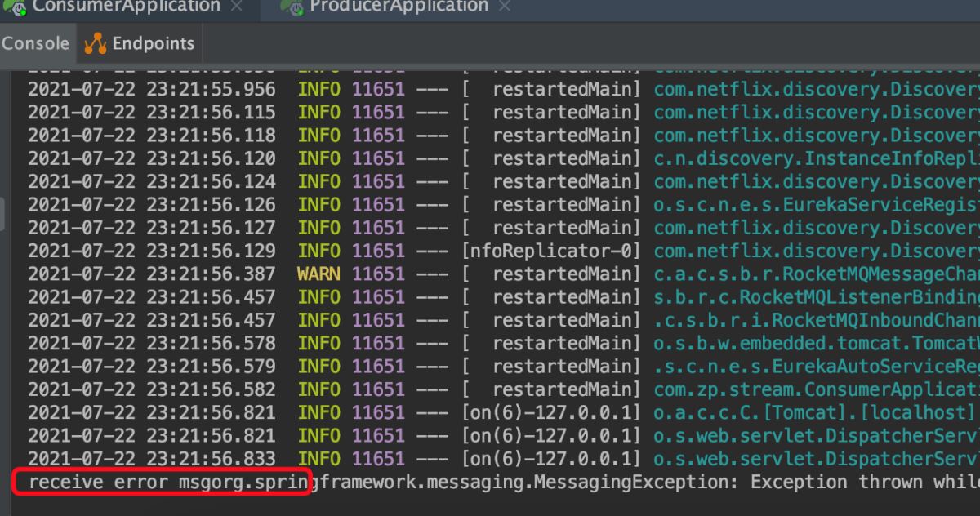Open the Endpoints tab
Viewport: 980px width, 516px height.
(153, 43)
